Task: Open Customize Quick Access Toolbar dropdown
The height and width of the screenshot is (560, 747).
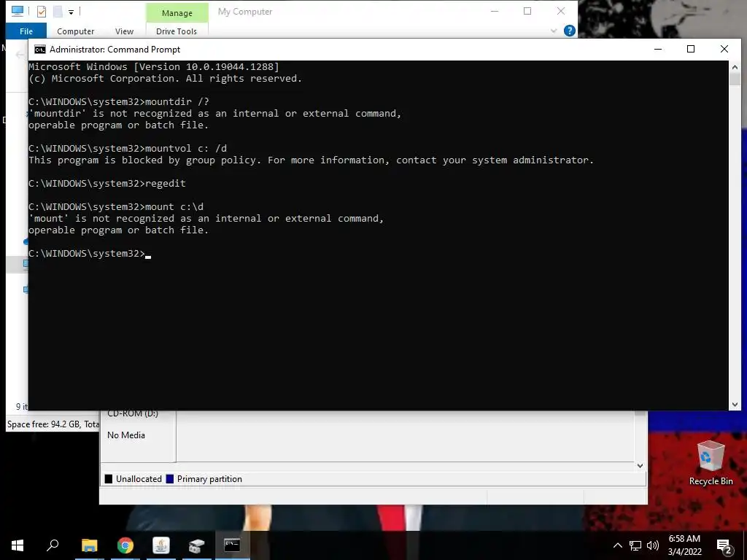Action: pos(71,12)
